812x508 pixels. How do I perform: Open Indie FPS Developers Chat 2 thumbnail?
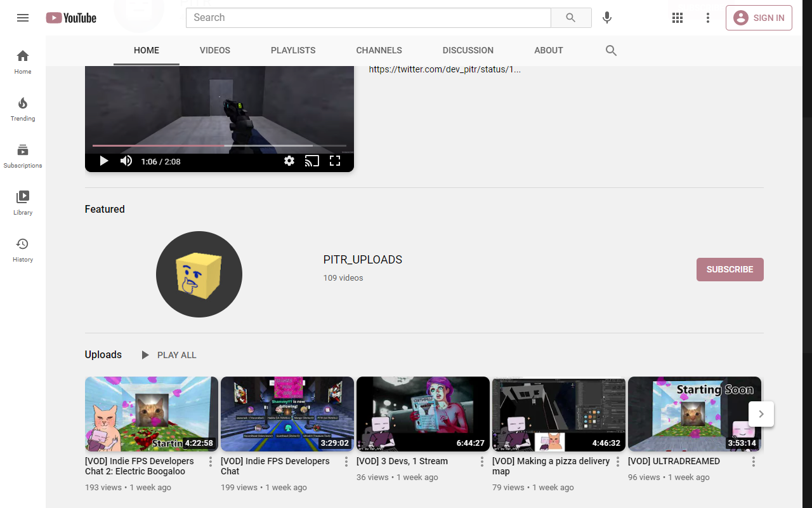tap(152, 414)
